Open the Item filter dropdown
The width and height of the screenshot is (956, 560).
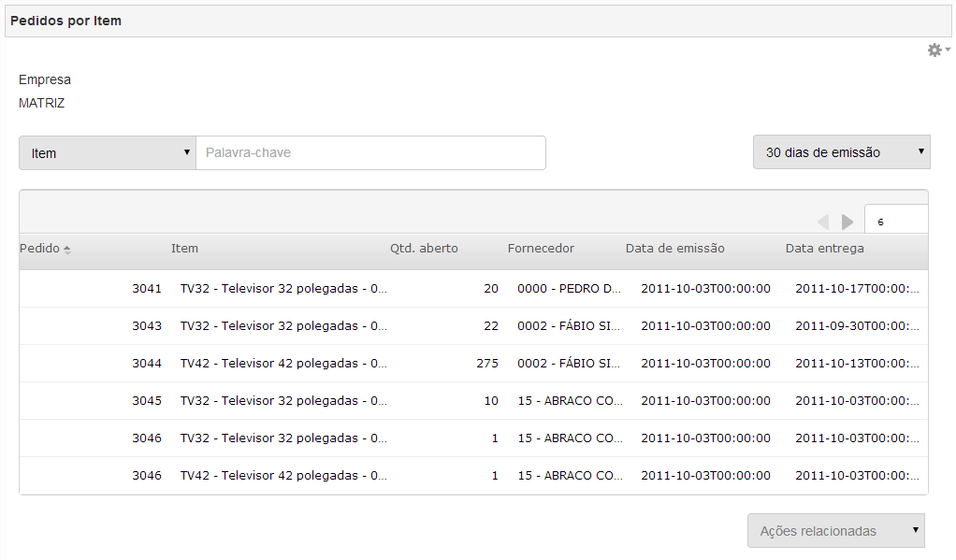click(x=107, y=153)
